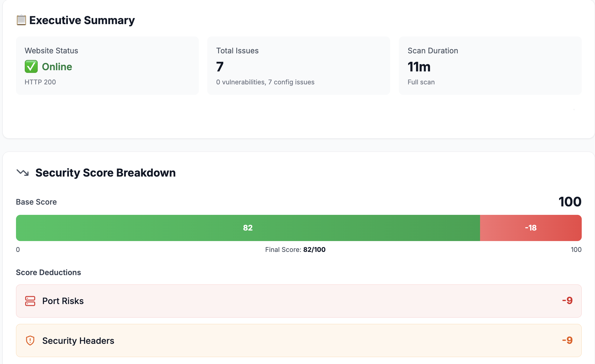595x364 pixels.
Task: Open the Final Score 82/100 details
Action: point(295,249)
